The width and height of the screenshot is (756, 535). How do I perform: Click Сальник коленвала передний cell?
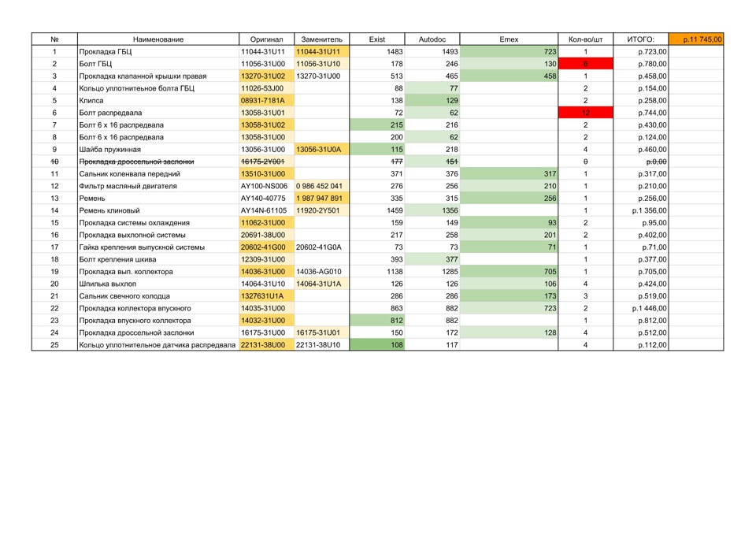point(158,173)
